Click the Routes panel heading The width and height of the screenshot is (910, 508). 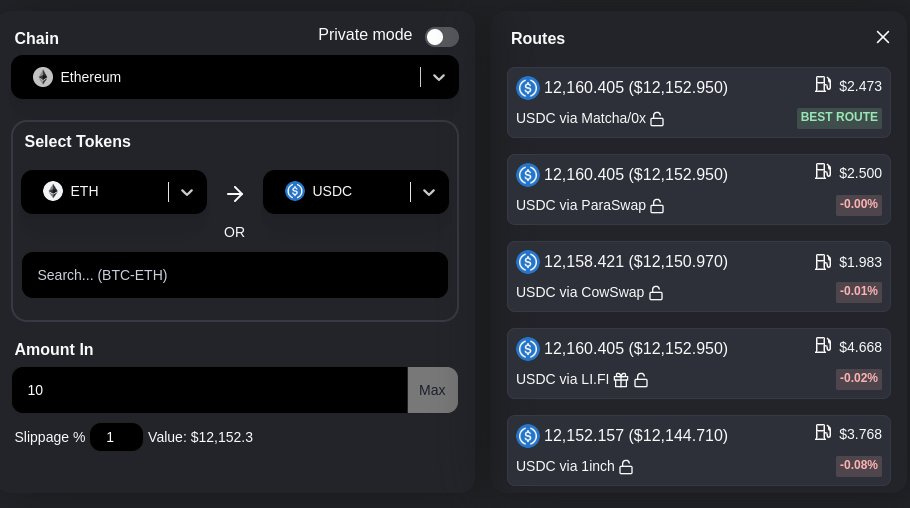[x=537, y=38]
